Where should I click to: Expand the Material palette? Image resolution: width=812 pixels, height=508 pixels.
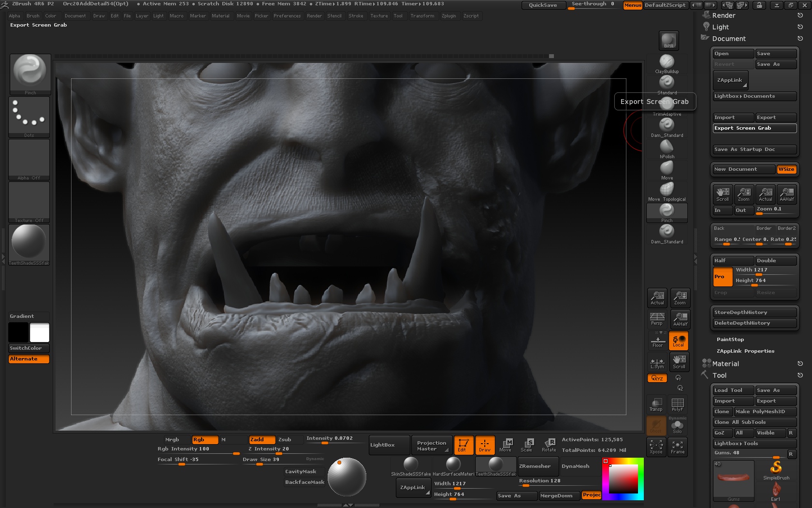tap(725, 364)
